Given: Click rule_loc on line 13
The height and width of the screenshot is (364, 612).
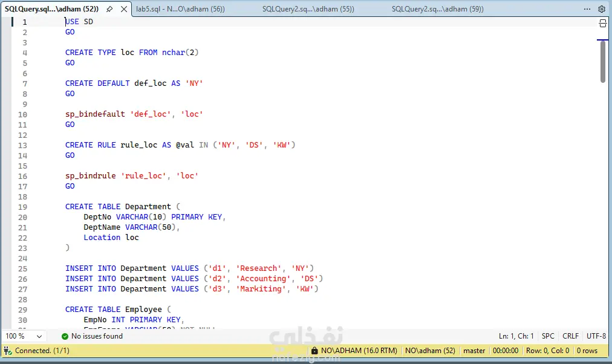Looking at the screenshot, I should click(x=138, y=145).
